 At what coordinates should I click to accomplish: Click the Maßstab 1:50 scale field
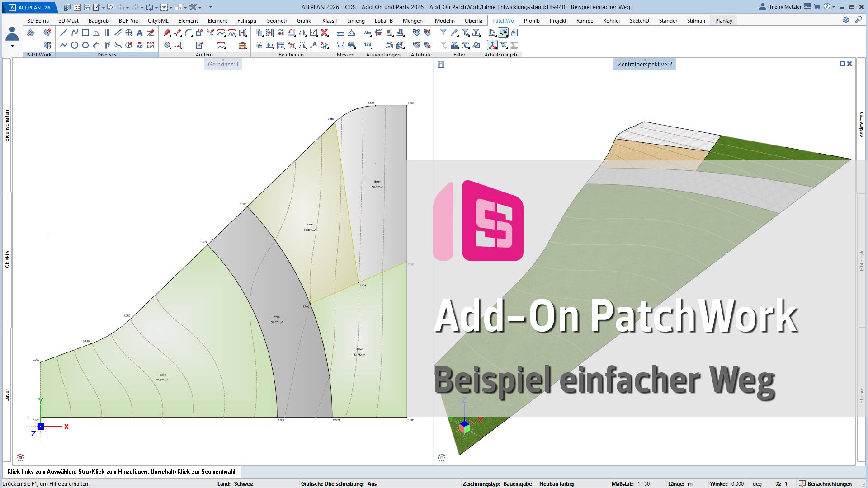(x=643, y=483)
